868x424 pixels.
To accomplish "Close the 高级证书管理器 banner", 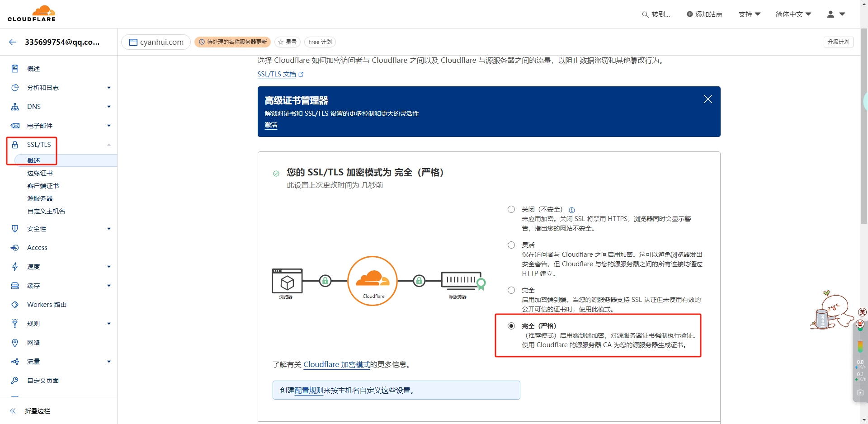I will 708,99.
